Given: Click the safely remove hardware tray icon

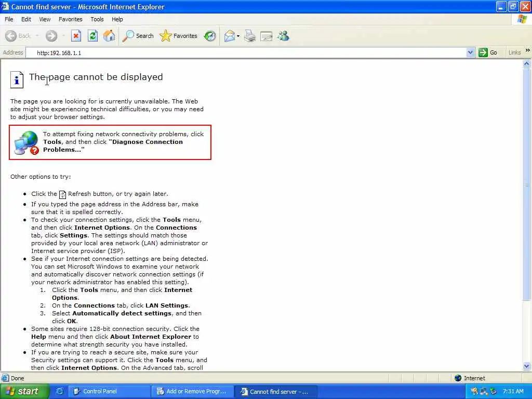Looking at the screenshot, I should [x=494, y=391].
